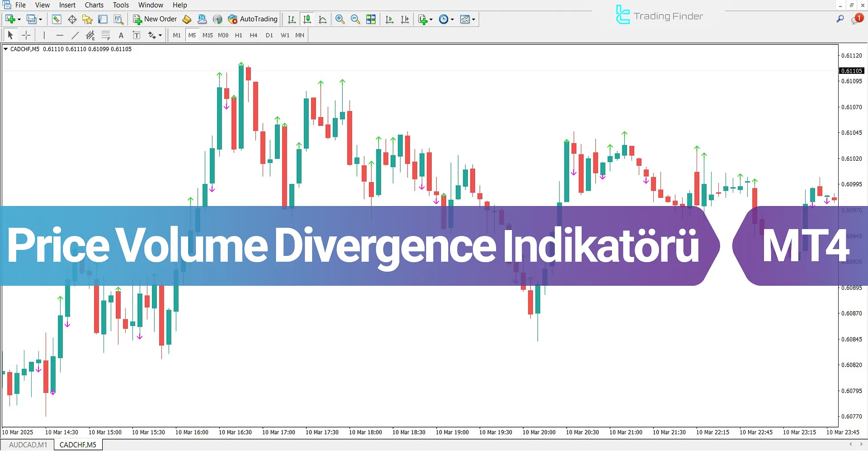868x451 pixels.
Task: Open the Periods dropdown
Action: [x=451, y=19]
